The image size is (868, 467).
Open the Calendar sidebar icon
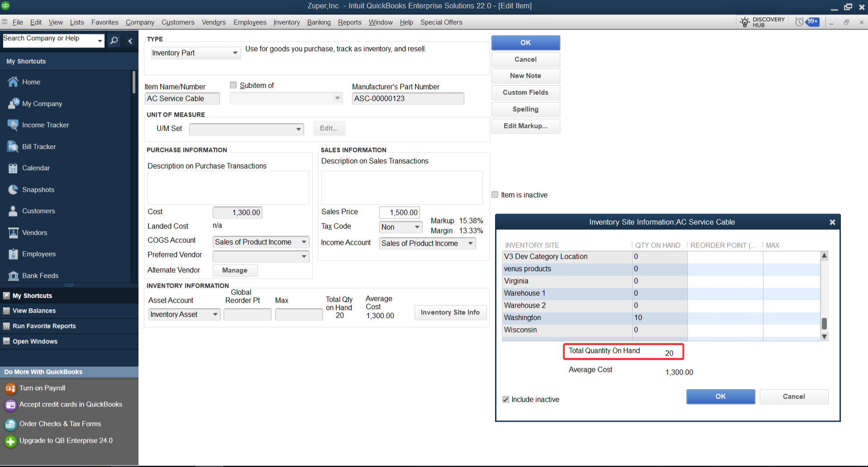[13, 168]
